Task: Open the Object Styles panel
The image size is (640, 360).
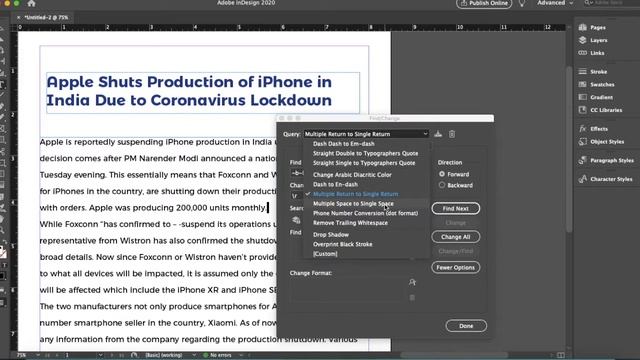Action: pos(601,142)
